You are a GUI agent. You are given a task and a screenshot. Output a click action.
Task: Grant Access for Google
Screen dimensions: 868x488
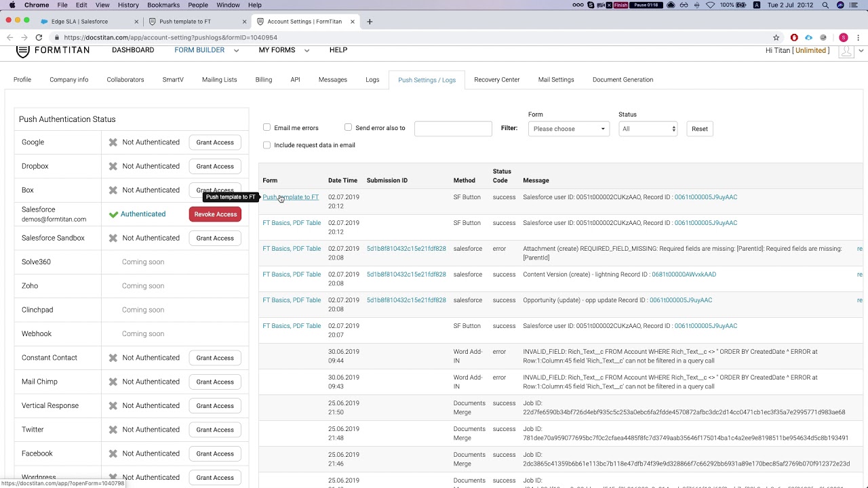(x=215, y=142)
